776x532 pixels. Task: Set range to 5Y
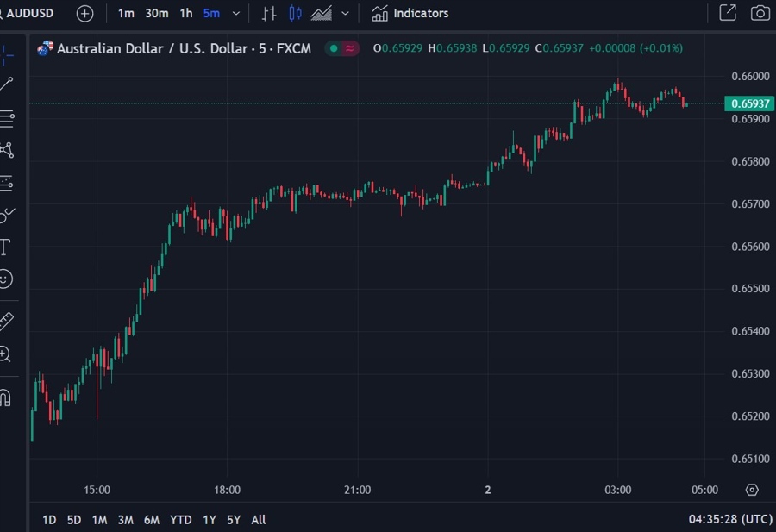234,520
